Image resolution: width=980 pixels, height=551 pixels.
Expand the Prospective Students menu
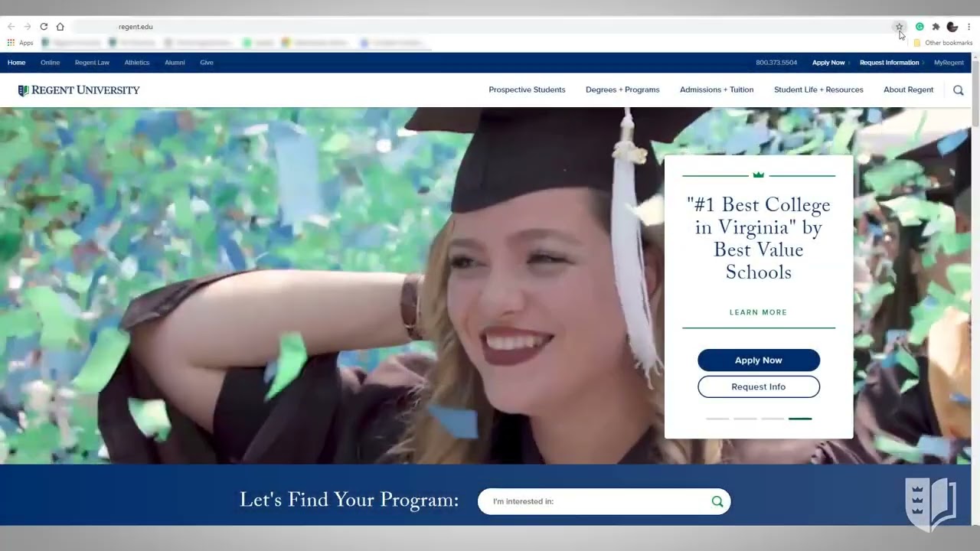[527, 90]
